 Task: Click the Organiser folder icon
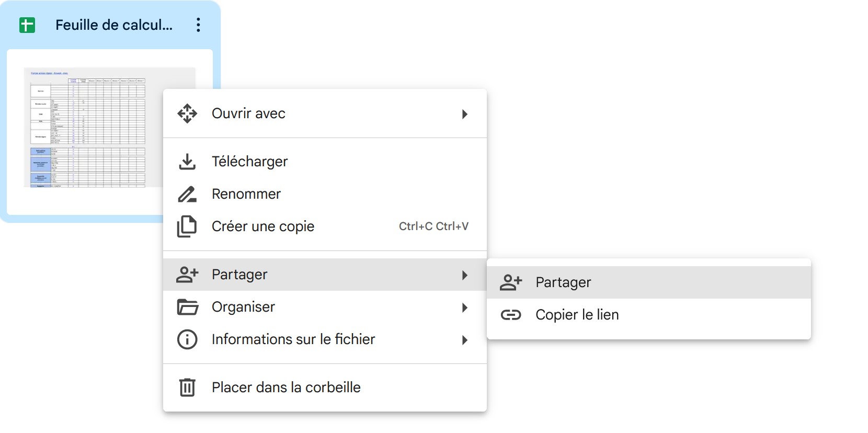coord(187,307)
